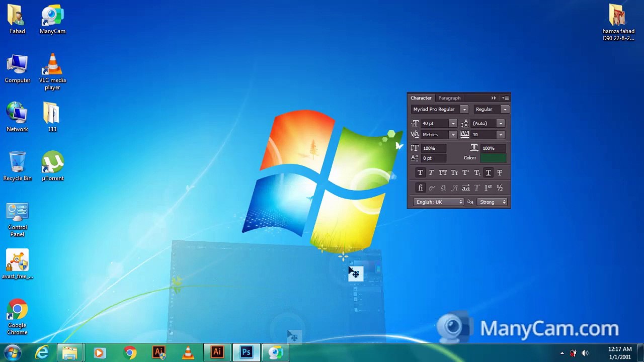
Task: Open the 40 pt font size dropdown
Action: tap(453, 124)
